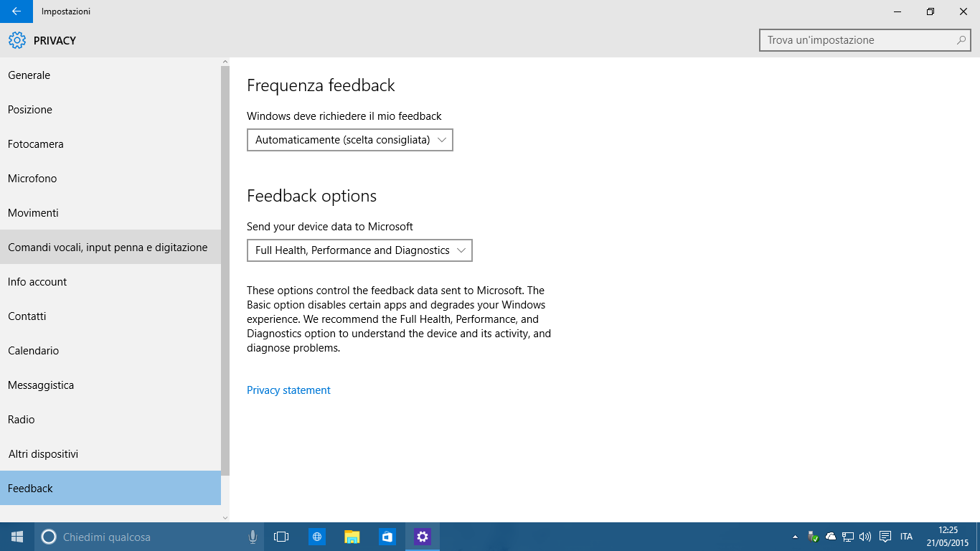Image resolution: width=980 pixels, height=551 pixels.
Task: Click the show desktop strip
Action: click(978, 537)
